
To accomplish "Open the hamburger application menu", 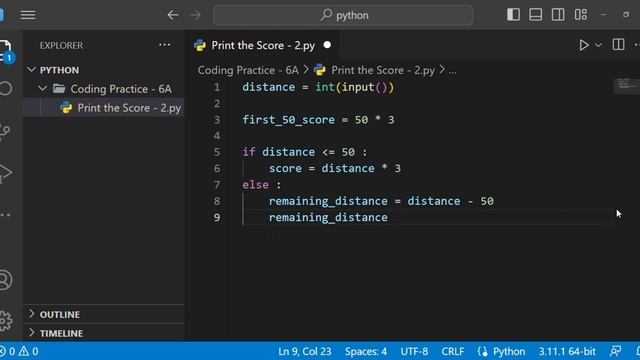I will [28, 15].
